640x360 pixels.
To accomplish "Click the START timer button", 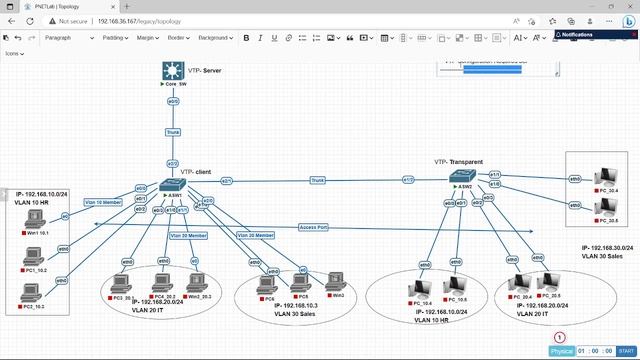I will click(626, 351).
